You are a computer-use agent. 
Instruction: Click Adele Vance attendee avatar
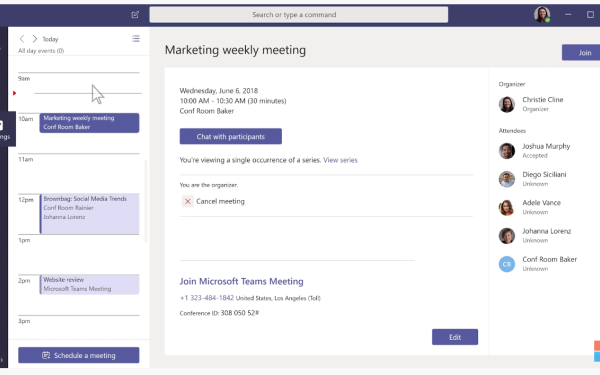[507, 207]
